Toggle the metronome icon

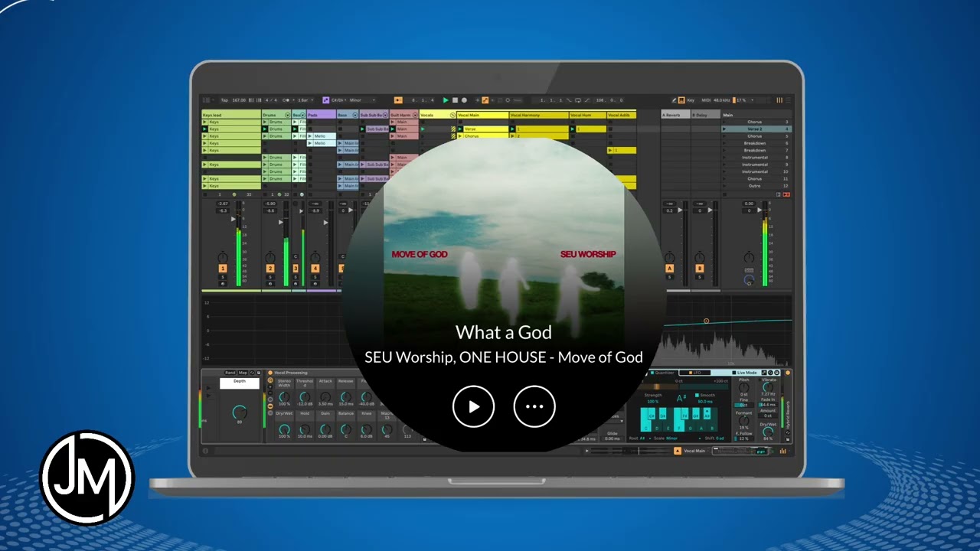click(286, 100)
